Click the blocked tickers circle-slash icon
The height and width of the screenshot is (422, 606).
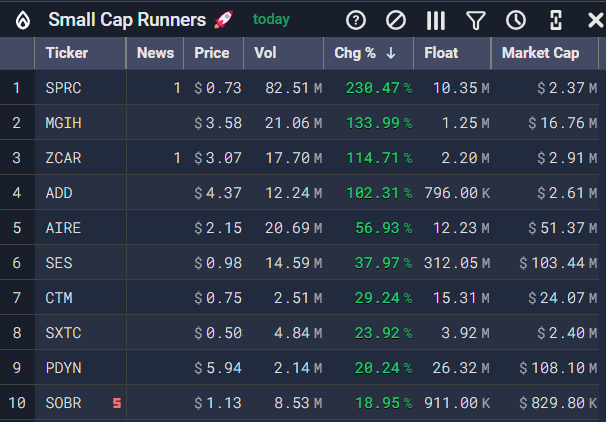coord(396,20)
